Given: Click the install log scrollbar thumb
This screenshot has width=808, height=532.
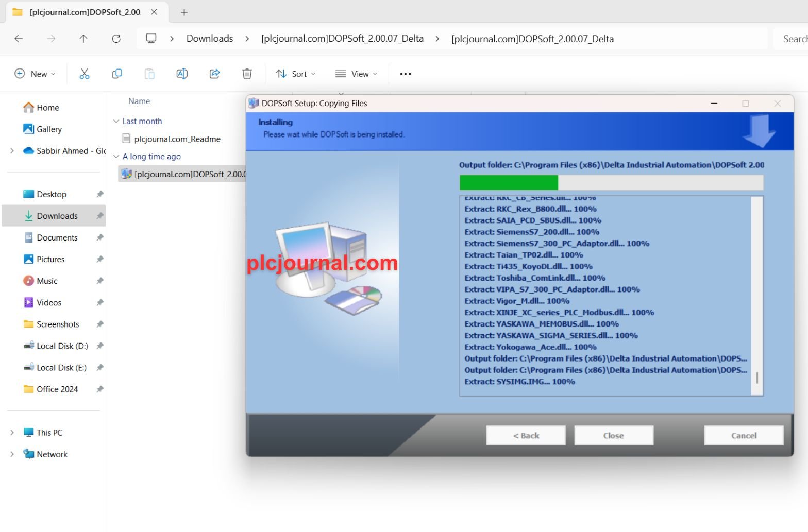Looking at the screenshot, I should pyautogui.click(x=757, y=377).
